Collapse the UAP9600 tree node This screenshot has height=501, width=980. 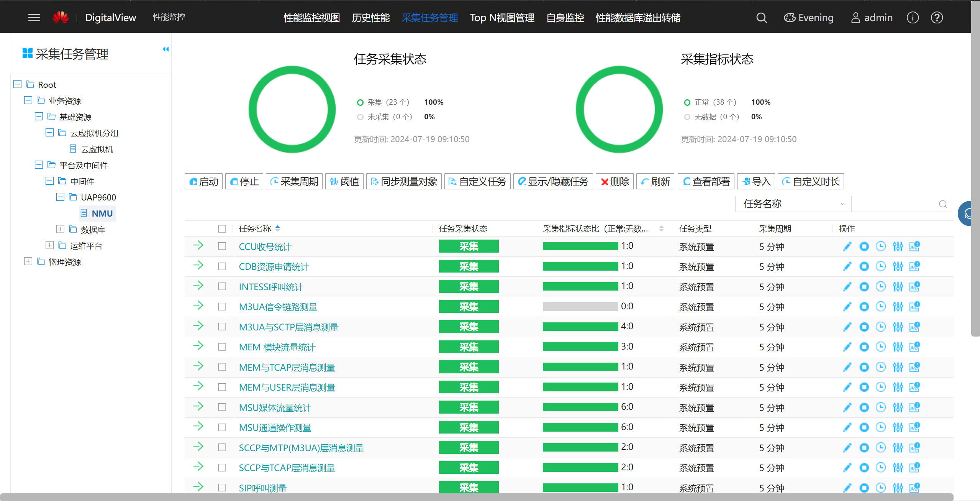tap(60, 197)
